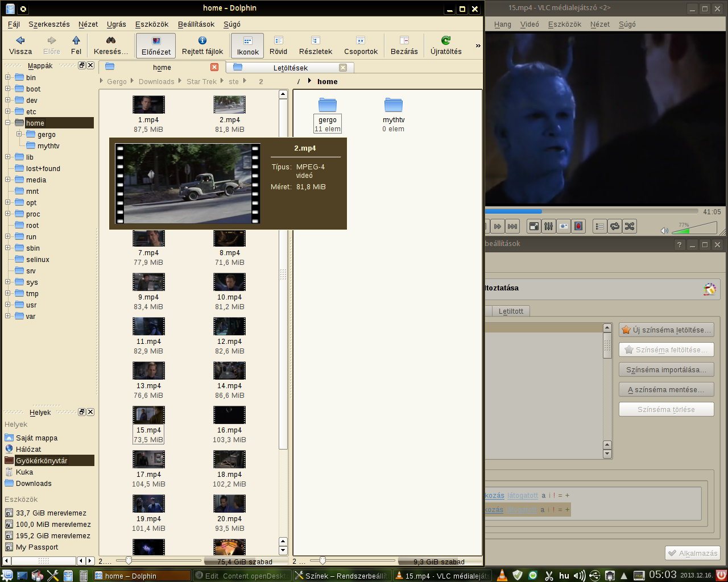Switch to Rövid compact view

coord(278,45)
